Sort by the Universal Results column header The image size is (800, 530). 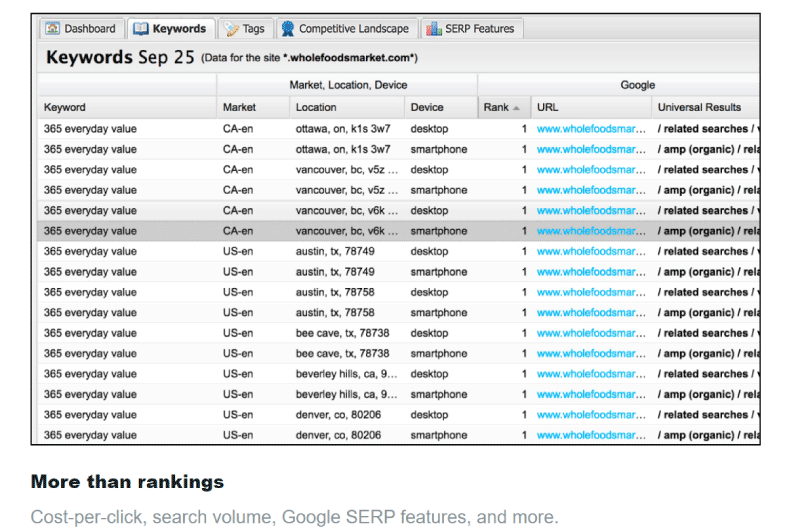coord(706,107)
